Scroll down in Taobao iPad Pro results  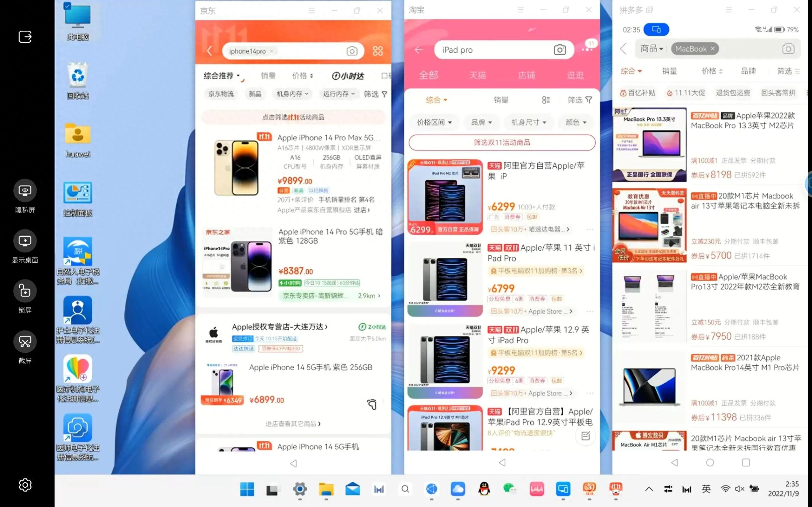coord(501,292)
